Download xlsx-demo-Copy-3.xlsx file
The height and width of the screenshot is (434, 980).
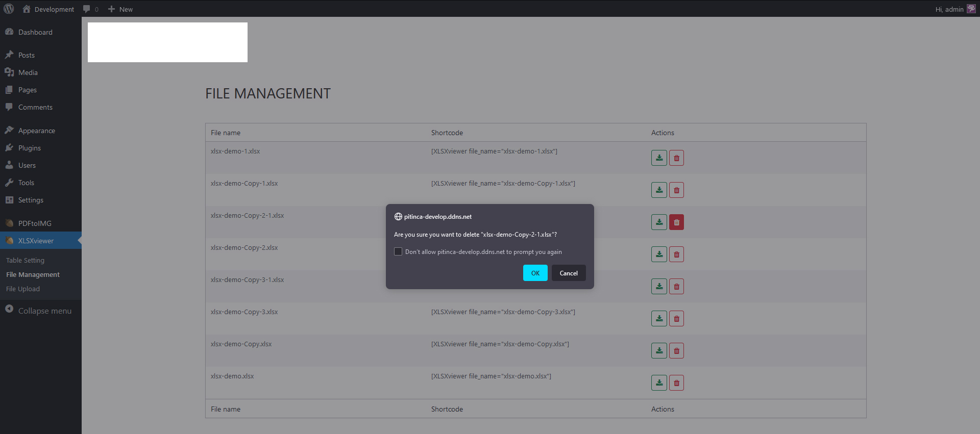click(659, 319)
